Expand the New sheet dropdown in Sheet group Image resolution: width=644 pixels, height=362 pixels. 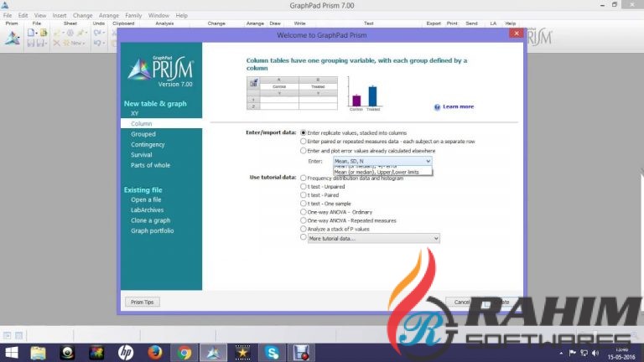point(84,43)
